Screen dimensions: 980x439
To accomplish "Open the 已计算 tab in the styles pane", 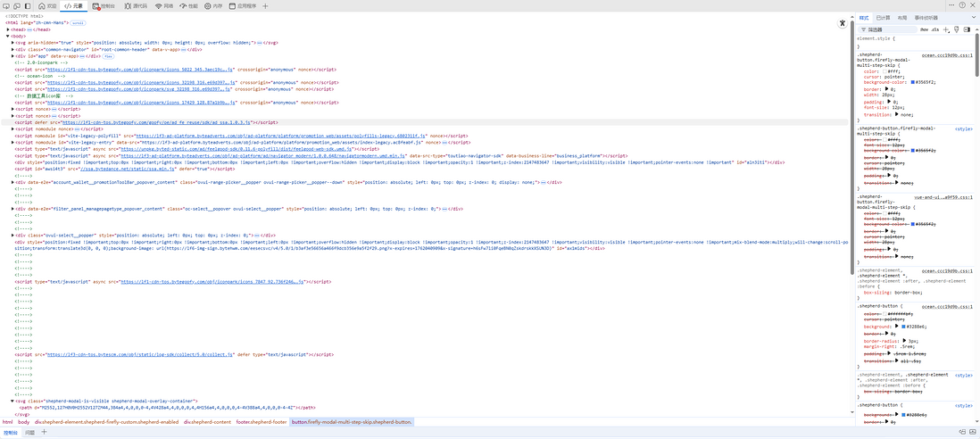I will coord(883,17).
